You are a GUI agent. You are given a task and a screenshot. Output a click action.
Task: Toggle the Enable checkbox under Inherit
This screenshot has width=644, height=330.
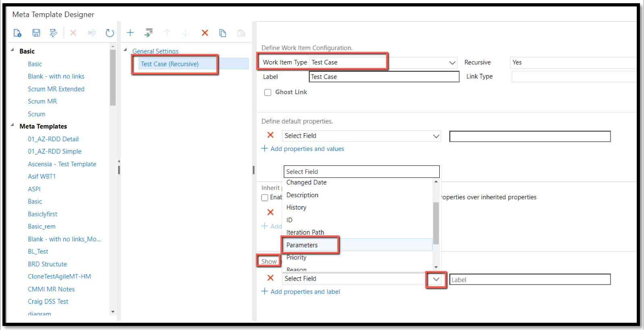[x=265, y=198]
